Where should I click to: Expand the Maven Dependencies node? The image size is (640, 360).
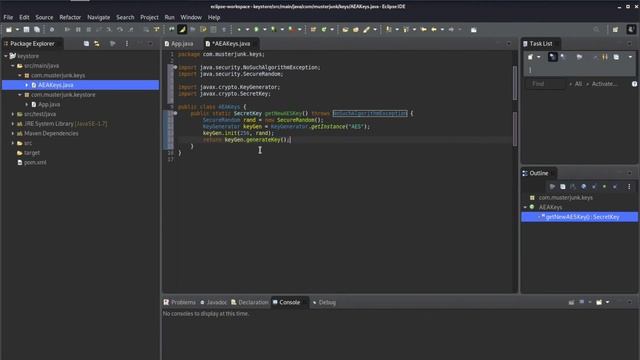pos(13,133)
